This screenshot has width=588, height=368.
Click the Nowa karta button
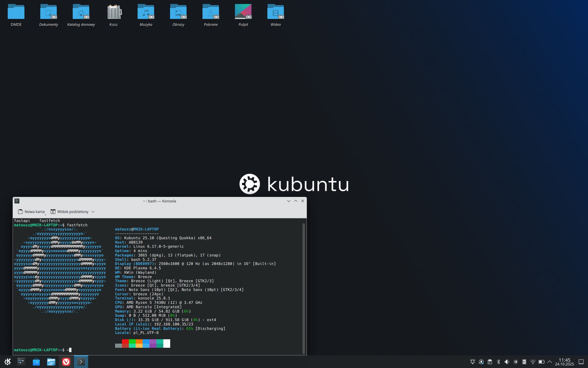(31, 212)
